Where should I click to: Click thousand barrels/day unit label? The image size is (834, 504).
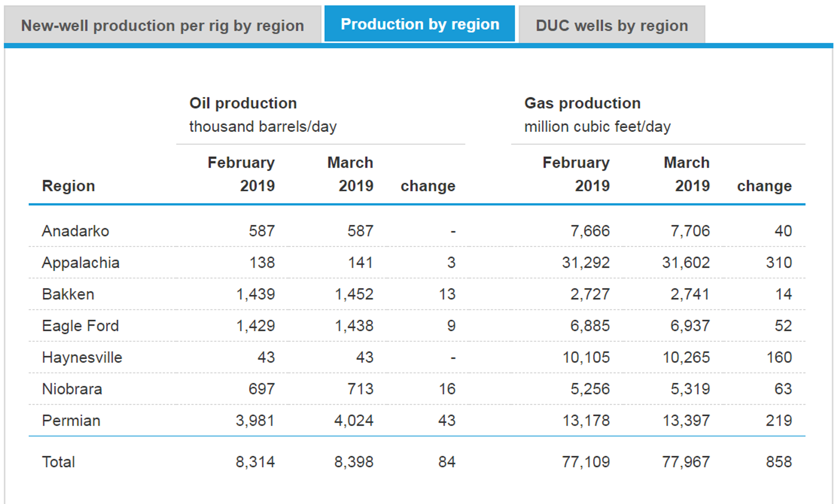(x=263, y=127)
